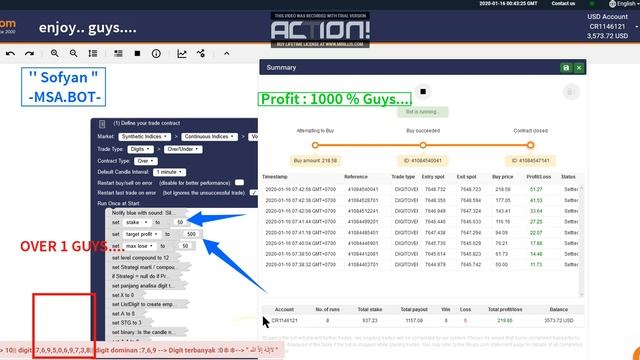Stop the bot from the toolbar
Viewport: 640px width, 360px height.
tap(138, 53)
